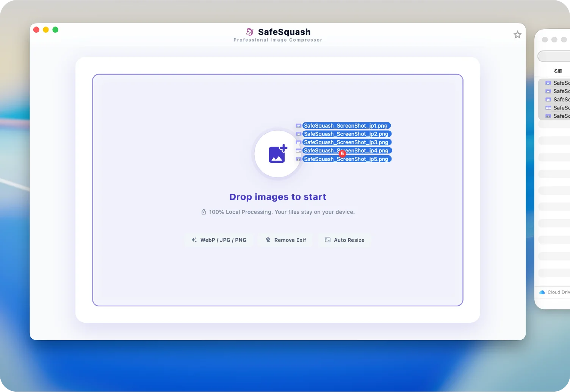The image size is (570, 392).
Task: Click iCloud Drive in Finder path bar
Action: (555, 292)
